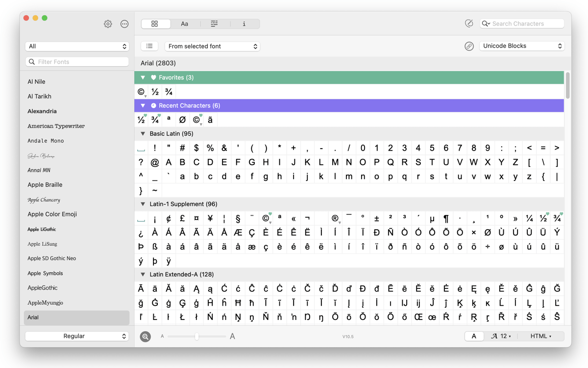Click the ellipsis more options icon
The image size is (588, 368).
[124, 24]
